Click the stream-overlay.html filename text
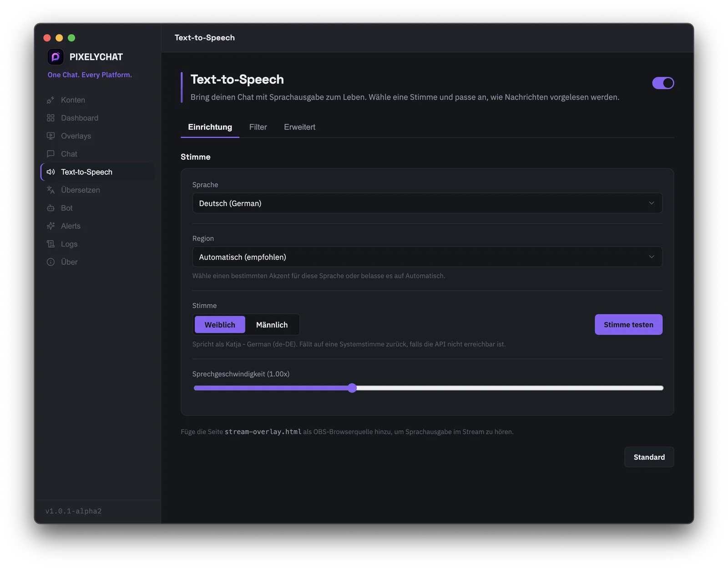The height and width of the screenshot is (569, 728). pos(263,432)
